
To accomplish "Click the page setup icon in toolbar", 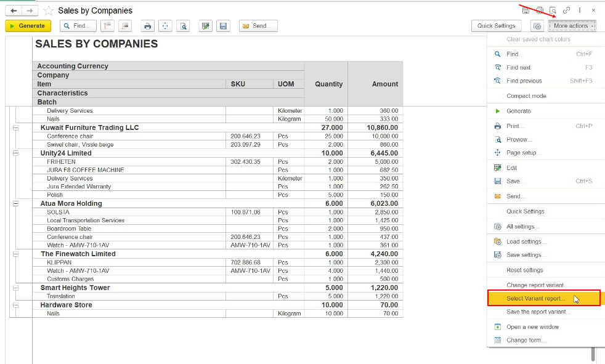I will [x=165, y=26].
